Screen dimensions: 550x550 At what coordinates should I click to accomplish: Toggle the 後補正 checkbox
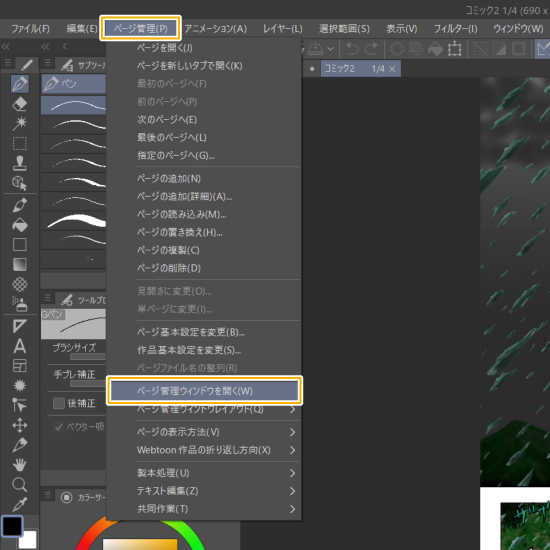(x=59, y=403)
